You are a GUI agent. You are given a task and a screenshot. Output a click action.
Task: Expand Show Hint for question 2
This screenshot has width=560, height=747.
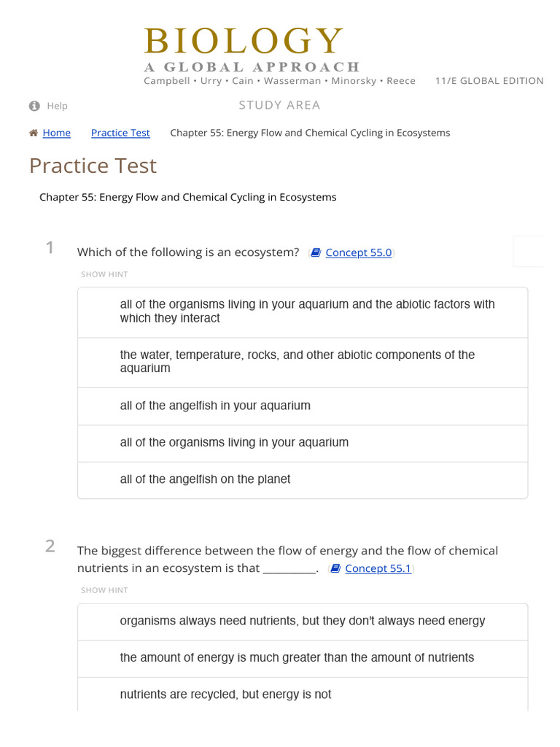104,590
